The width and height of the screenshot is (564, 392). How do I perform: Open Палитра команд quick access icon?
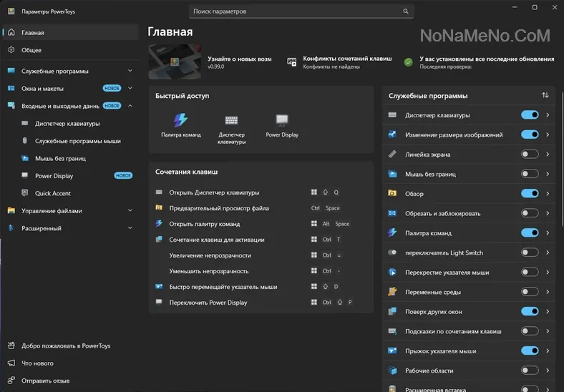pyautogui.click(x=180, y=121)
